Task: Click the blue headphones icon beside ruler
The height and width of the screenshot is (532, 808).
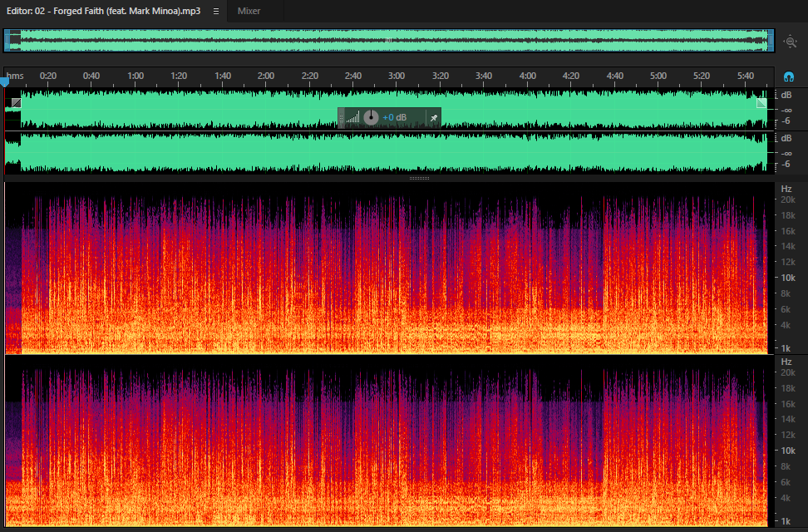Action: pyautogui.click(x=788, y=76)
